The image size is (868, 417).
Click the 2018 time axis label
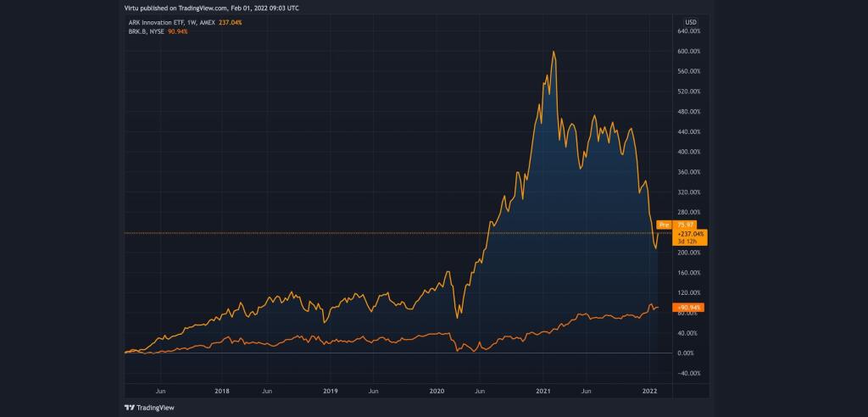tap(222, 391)
